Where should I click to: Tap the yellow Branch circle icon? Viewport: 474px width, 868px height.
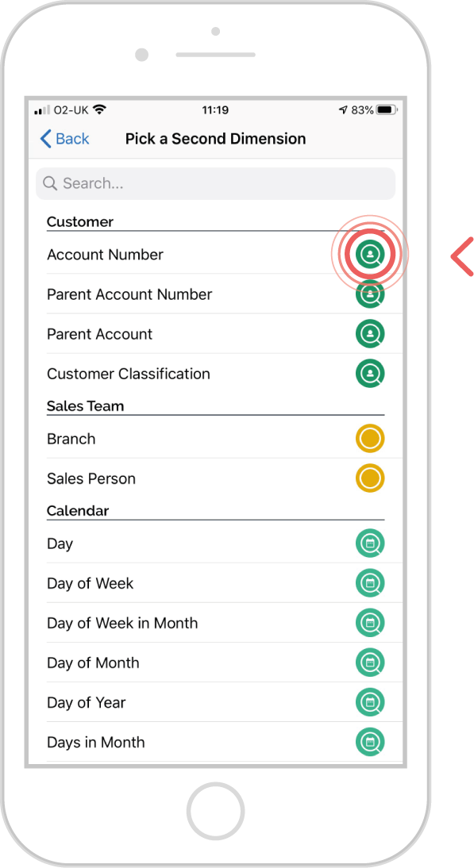click(x=370, y=439)
